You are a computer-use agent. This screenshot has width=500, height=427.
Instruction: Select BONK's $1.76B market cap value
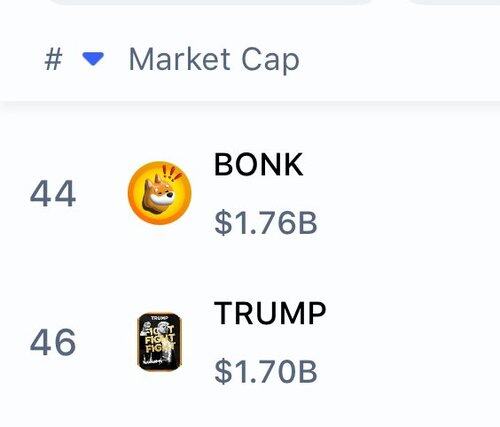click(266, 223)
